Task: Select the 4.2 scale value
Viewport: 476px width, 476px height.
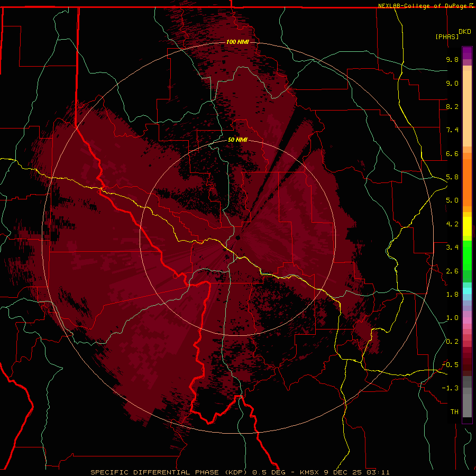Action: tap(452, 224)
